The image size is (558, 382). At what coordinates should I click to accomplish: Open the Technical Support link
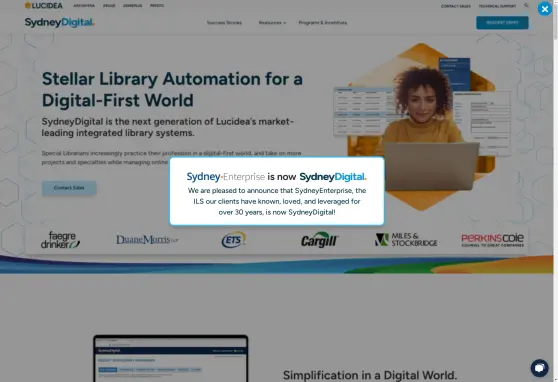pos(497,6)
